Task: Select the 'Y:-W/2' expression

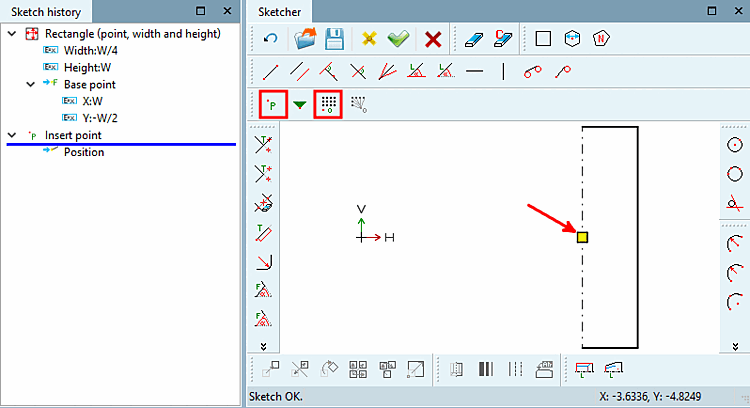Action: click(x=99, y=118)
